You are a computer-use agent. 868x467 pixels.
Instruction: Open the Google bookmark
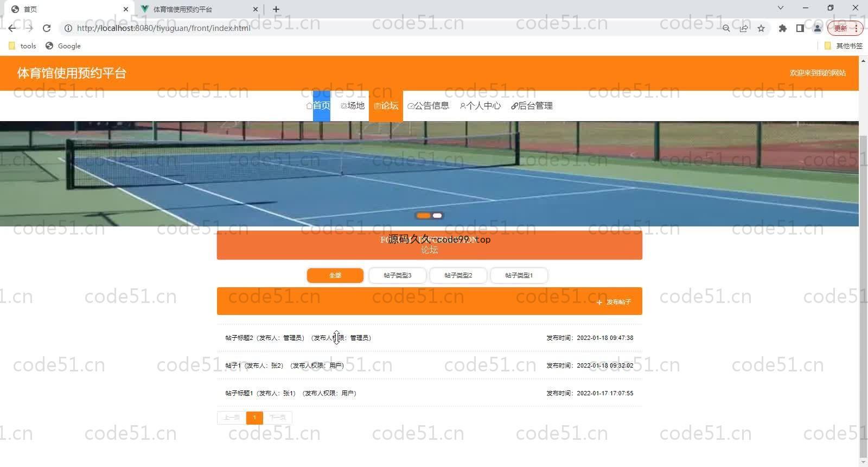pyautogui.click(x=63, y=46)
